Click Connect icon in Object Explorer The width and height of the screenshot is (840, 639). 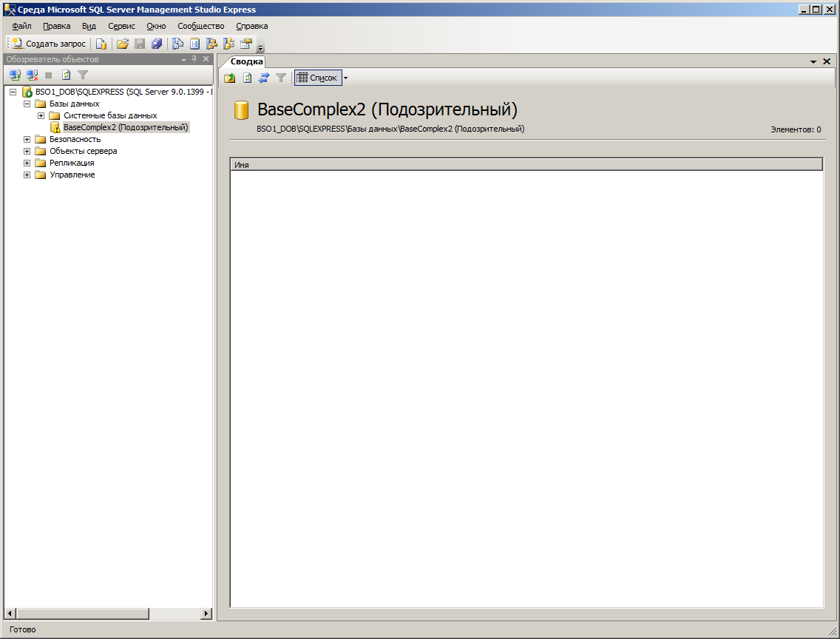(x=15, y=75)
